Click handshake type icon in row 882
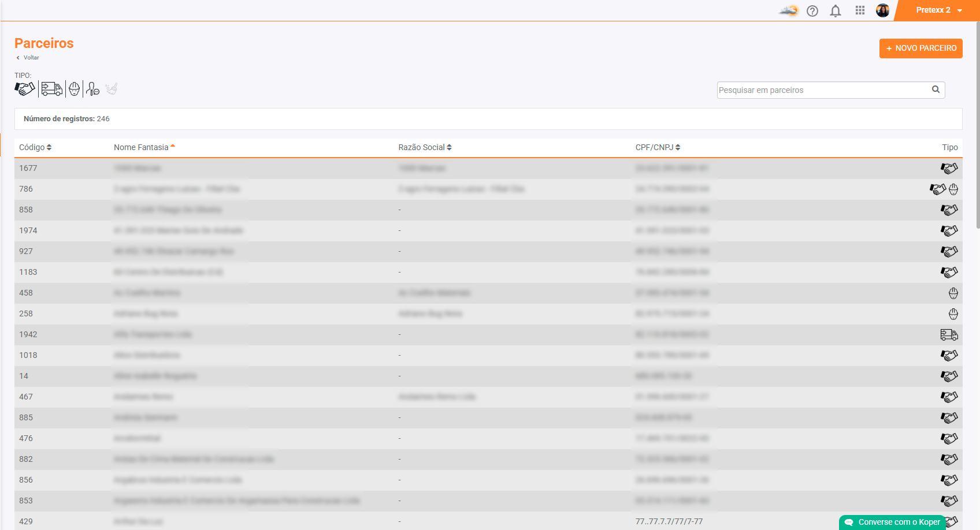Screen dimensions: 980x530 click(x=949, y=459)
